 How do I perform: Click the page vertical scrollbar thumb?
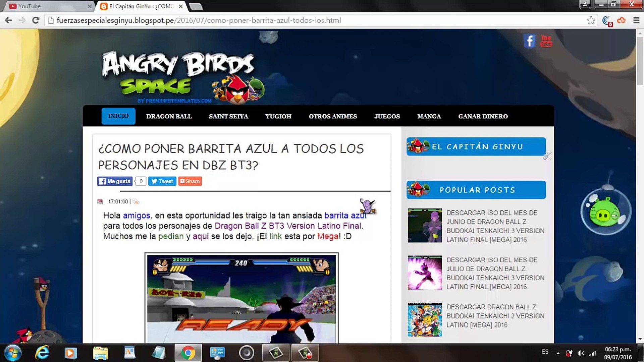[x=640, y=60]
